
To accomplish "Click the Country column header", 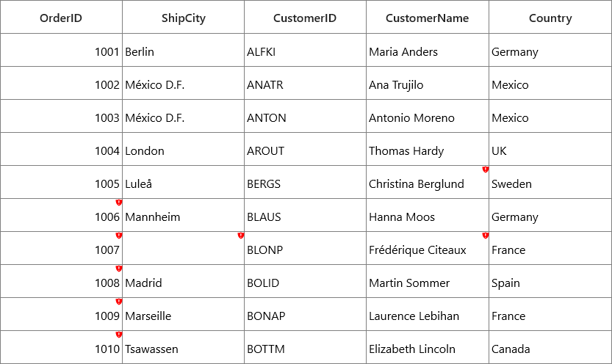I will coord(550,17).
